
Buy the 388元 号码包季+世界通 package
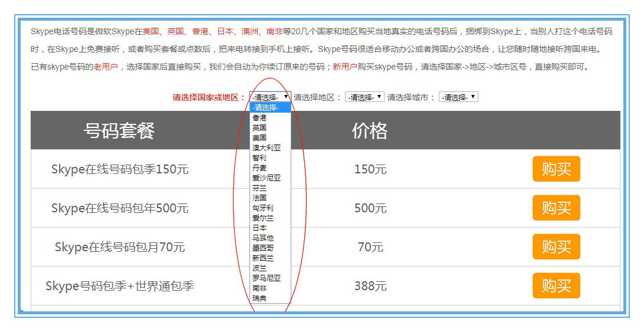point(556,285)
